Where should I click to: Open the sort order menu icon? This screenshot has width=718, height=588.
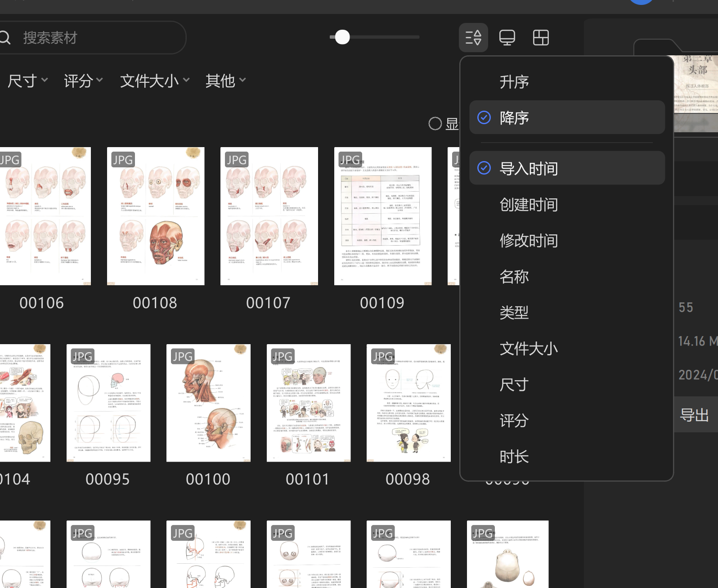pyautogui.click(x=473, y=37)
